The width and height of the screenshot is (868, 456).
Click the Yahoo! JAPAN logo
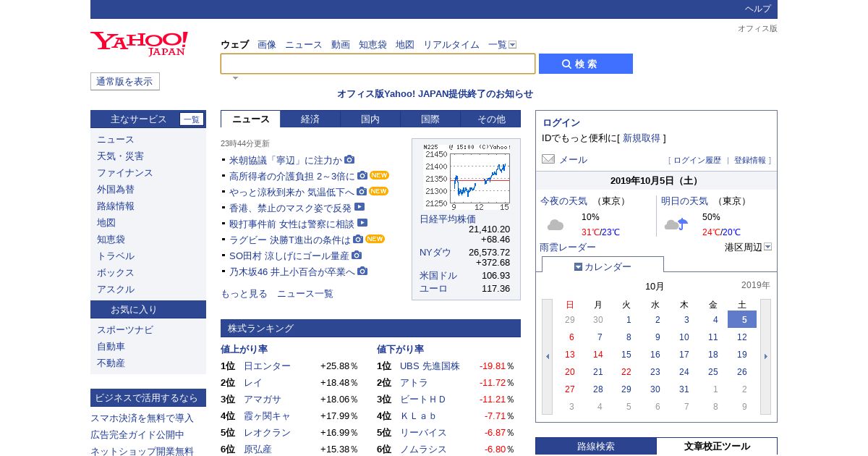pos(139,43)
